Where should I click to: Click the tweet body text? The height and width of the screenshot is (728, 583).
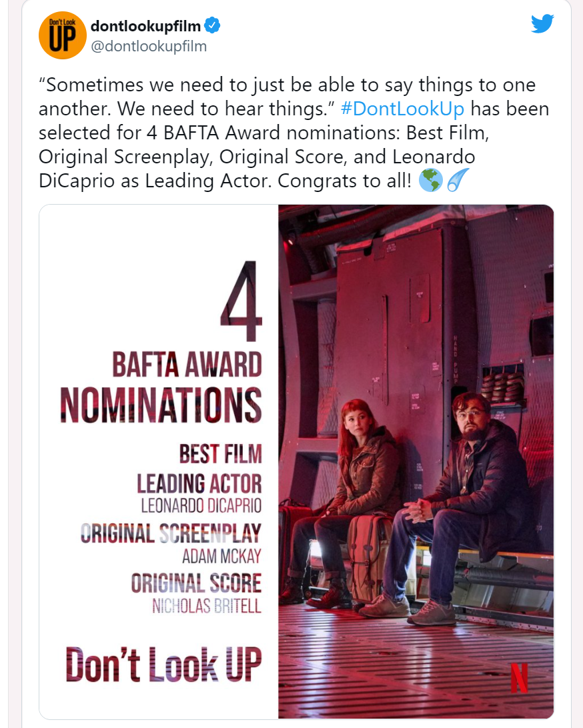pos(294,133)
